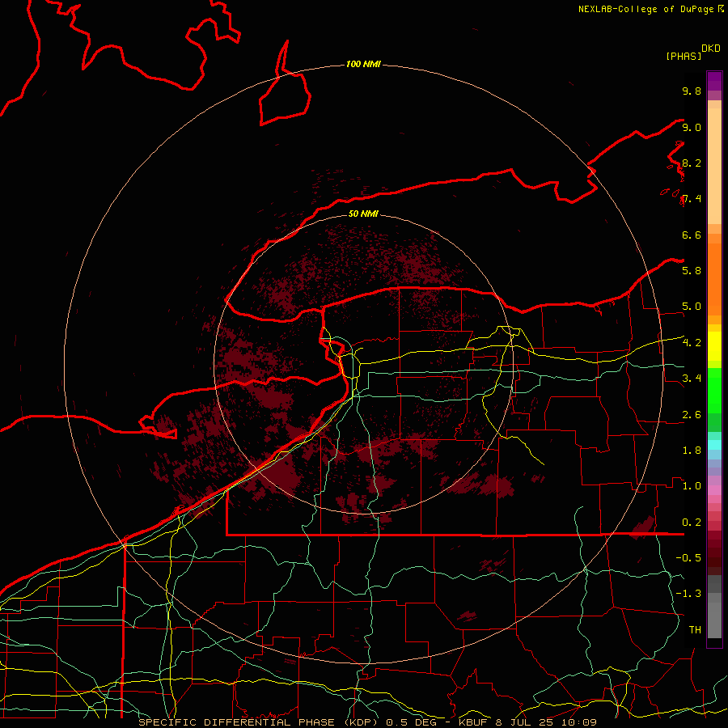Pick the purple band at color bar top
This screenshot has height=728, width=728.
(714, 81)
